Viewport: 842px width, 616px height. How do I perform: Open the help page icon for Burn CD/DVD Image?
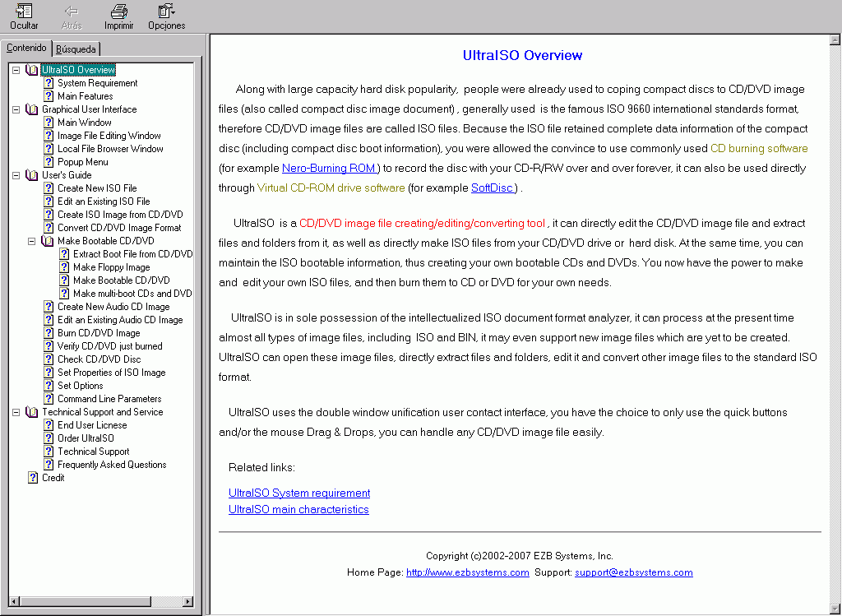click(x=48, y=332)
